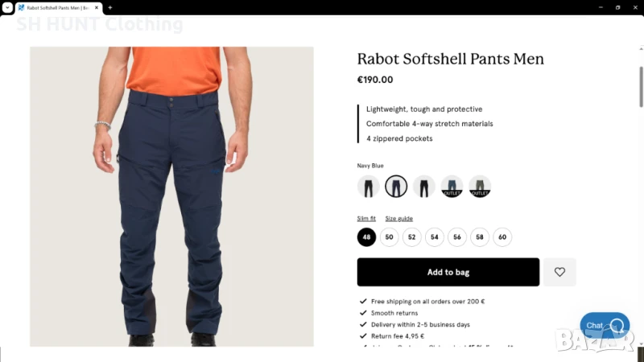Screen dimensions: 644x362
Task: Select the blue outlet pants swatch
Action: 452,187
